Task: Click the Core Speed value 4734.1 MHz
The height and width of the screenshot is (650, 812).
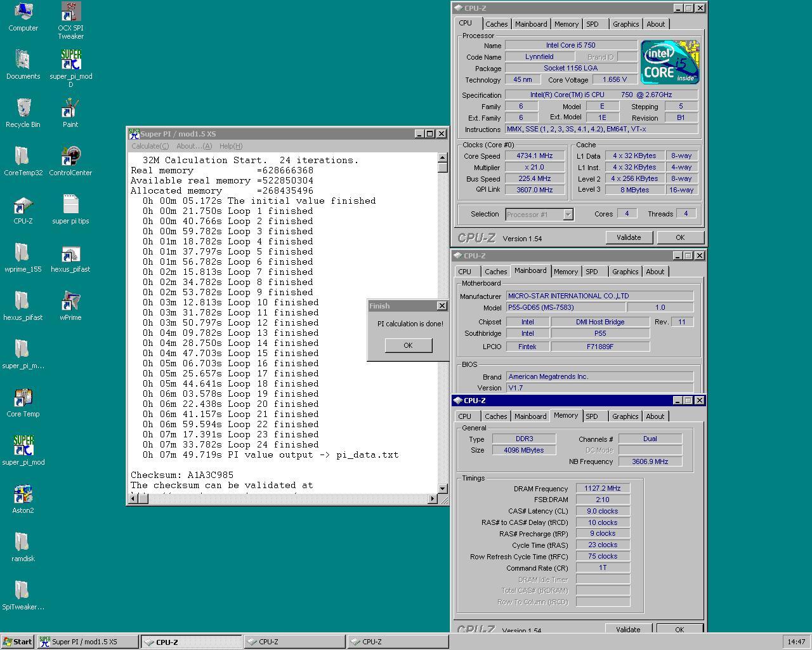Action: (x=534, y=156)
